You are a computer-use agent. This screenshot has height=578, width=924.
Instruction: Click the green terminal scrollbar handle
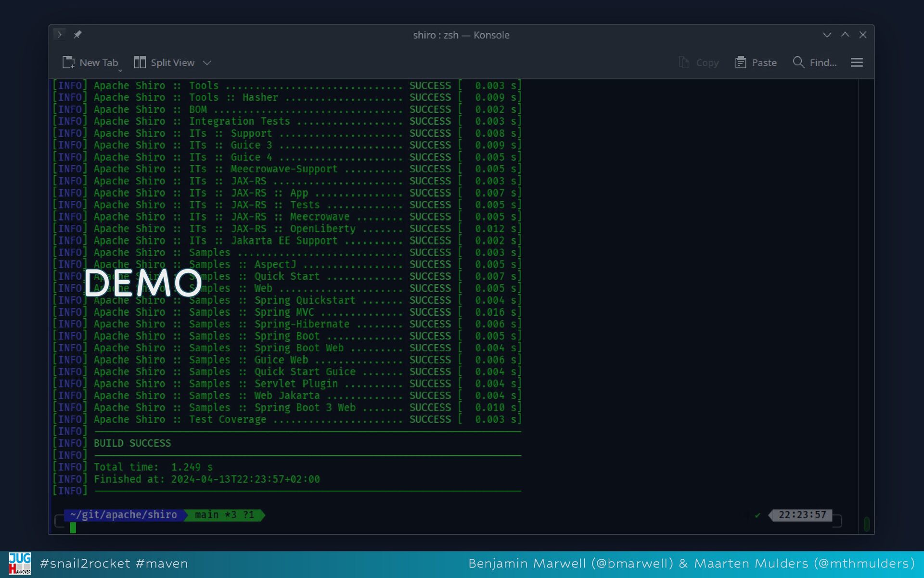(x=866, y=524)
